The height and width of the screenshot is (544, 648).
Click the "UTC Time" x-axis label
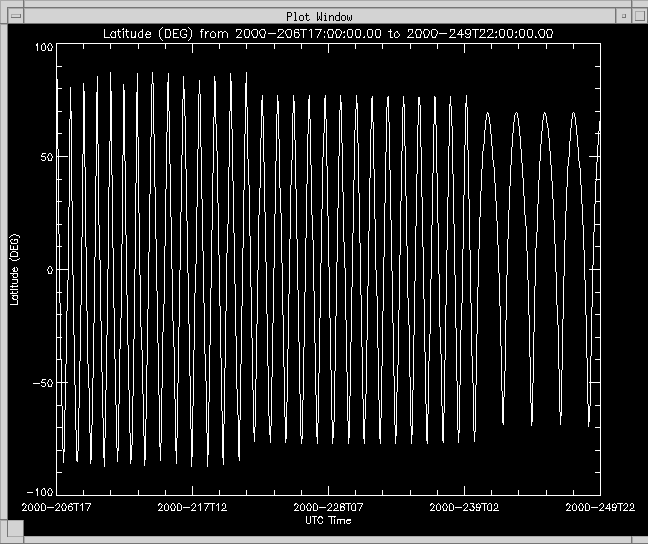(327, 520)
